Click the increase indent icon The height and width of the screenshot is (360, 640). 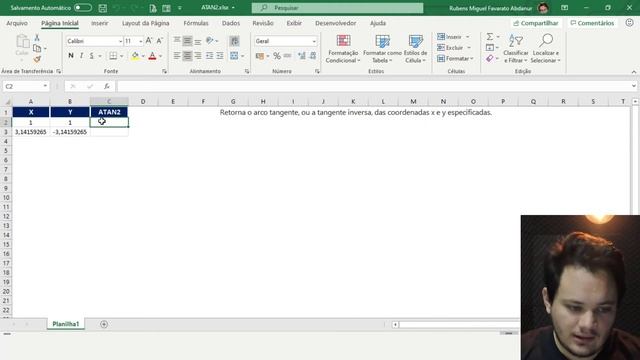point(220,56)
